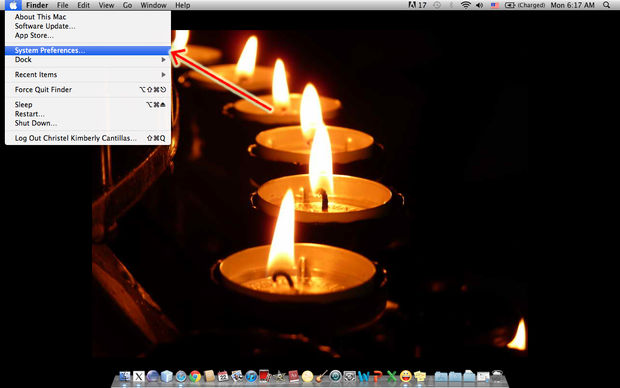
Task: Open iCal calendar icon in Dock
Action: pos(223,376)
